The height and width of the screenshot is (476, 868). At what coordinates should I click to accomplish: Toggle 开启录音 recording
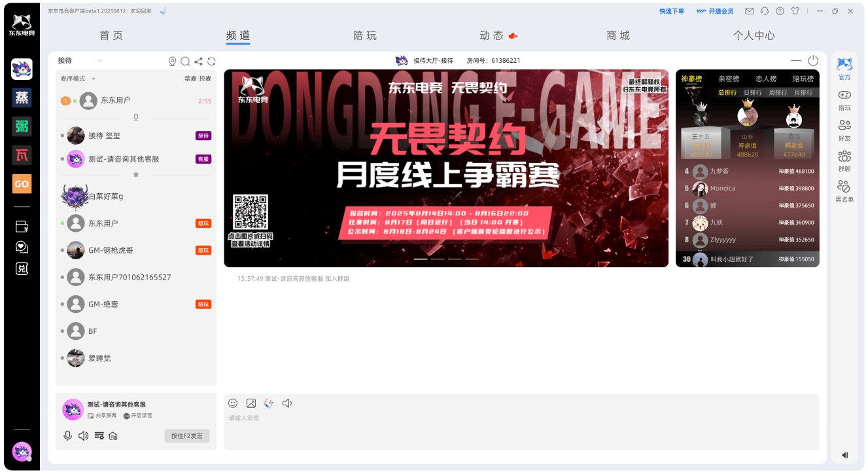(x=138, y=416)
